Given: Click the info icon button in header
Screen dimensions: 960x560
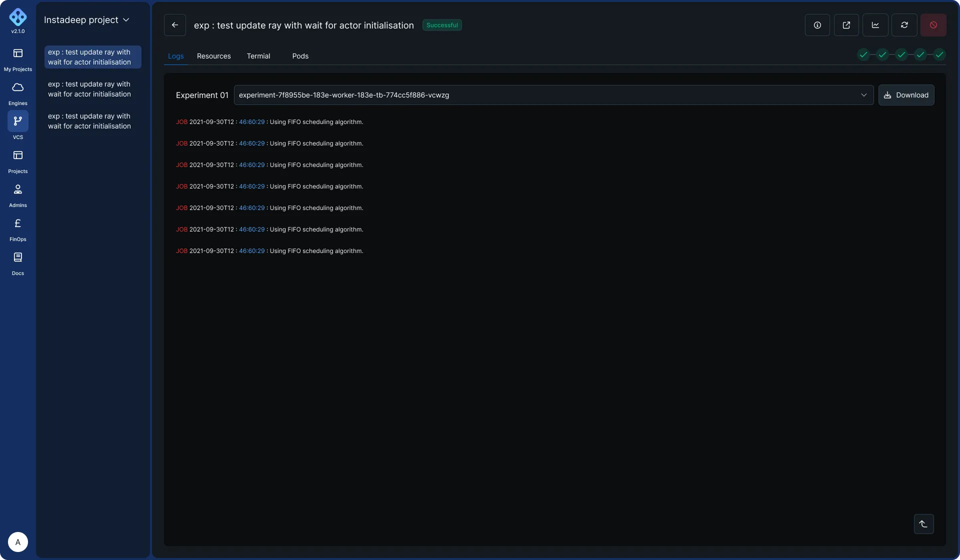Looking at the screenshot, I should [817, 25].
